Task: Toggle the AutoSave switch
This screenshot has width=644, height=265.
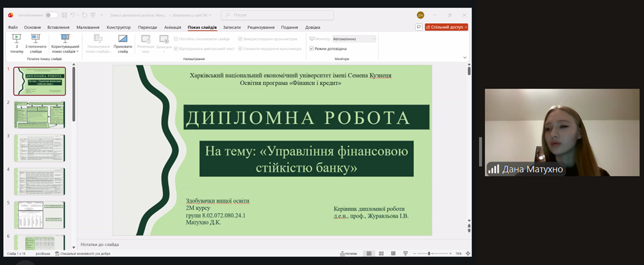Action: pos(51,15)
